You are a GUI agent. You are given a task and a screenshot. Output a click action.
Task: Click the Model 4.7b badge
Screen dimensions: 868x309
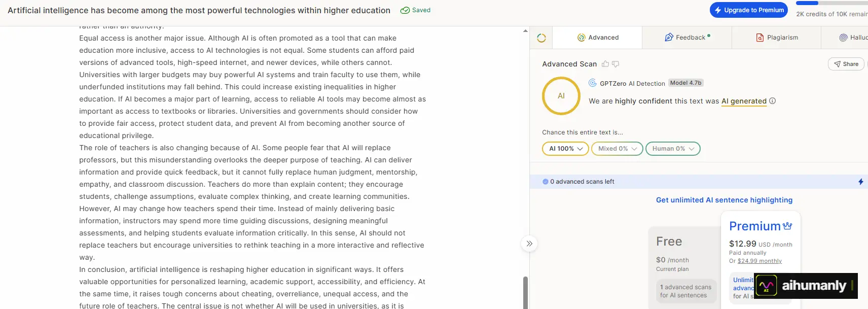685,83
